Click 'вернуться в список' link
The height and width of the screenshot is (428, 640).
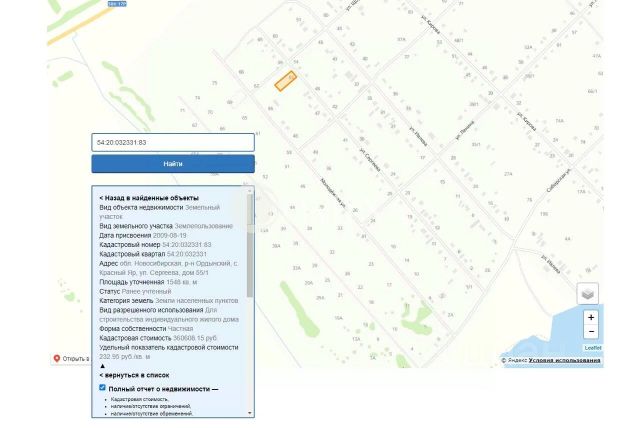[134, 375]
